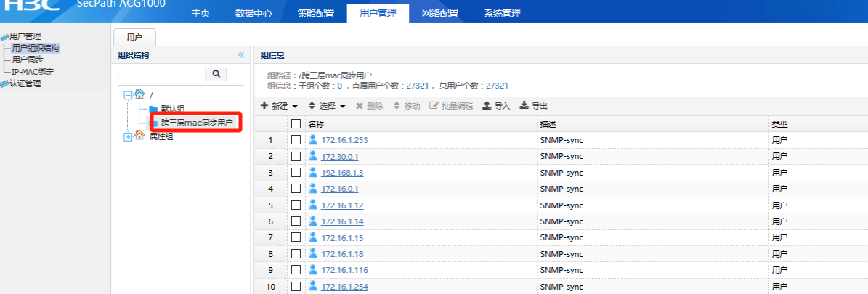Select the 用户管理 top tab
Image resolution: width=868 pixels, height=294 pixels.
click(378, 13)
